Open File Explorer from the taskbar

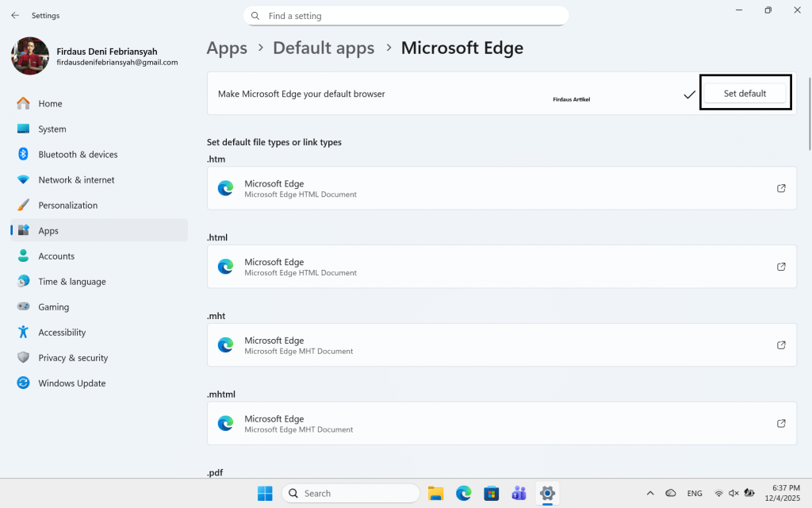[435, 493]
